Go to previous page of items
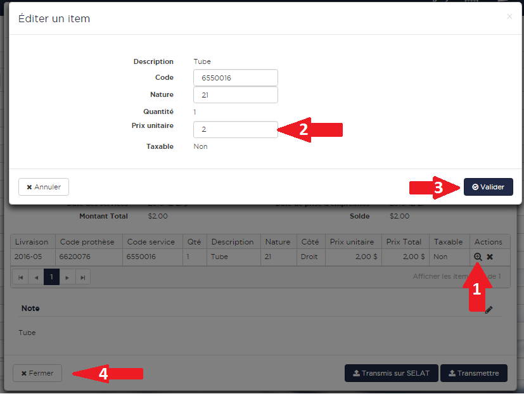Screen dimensions: 524x420 click(35, 277)
